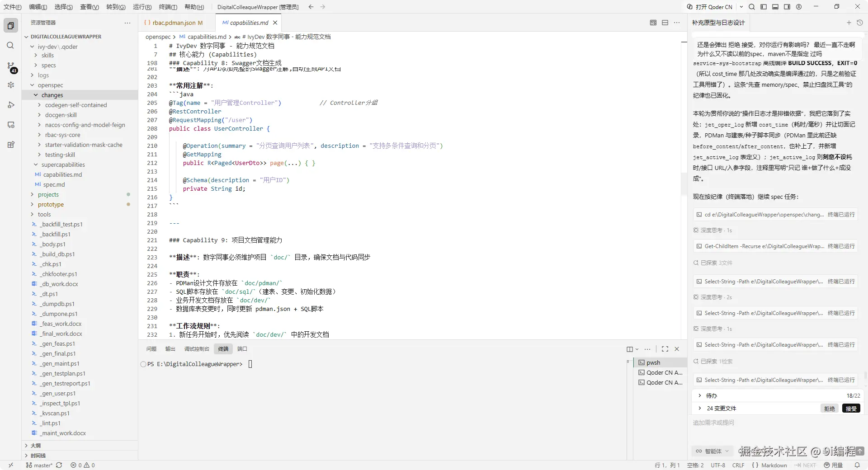Open the 智能体 agent mode dropdown
The width and height of the screenshot is (868, 470).
point(712,451)
